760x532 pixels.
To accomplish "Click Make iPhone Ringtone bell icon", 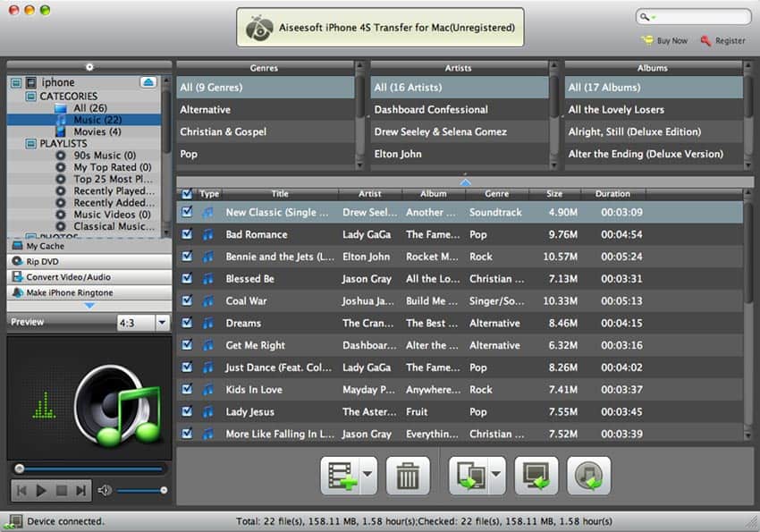I will (x=18, y=292).
